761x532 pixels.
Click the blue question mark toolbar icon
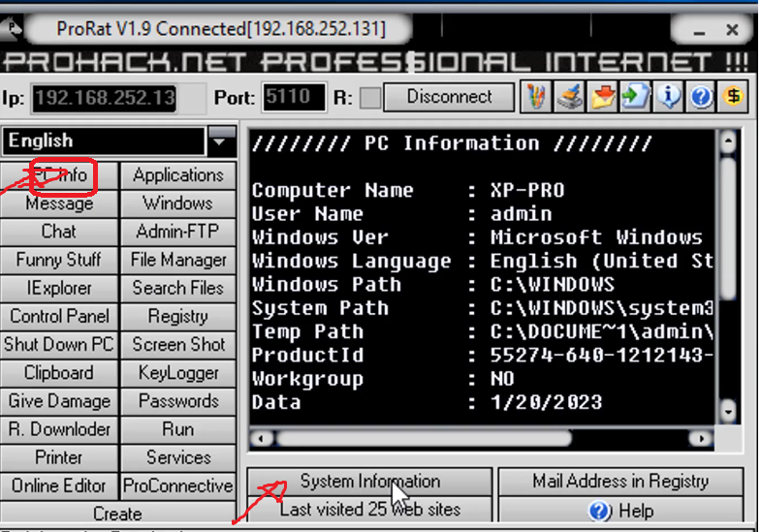701,97
